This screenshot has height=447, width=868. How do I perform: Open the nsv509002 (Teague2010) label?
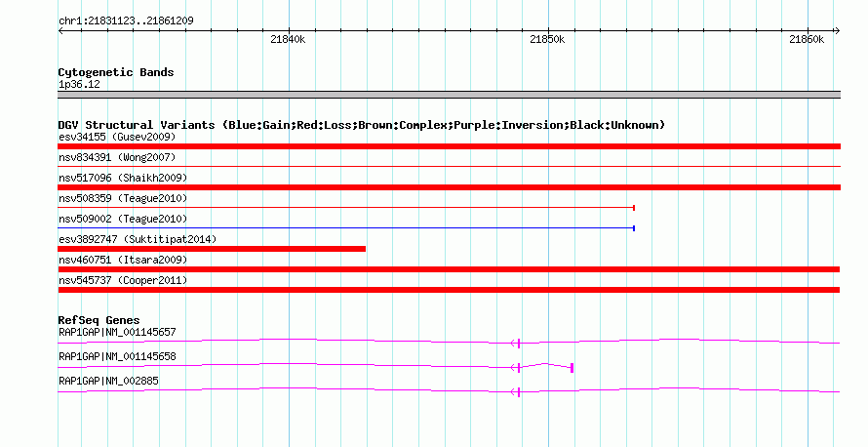(123, 219)
